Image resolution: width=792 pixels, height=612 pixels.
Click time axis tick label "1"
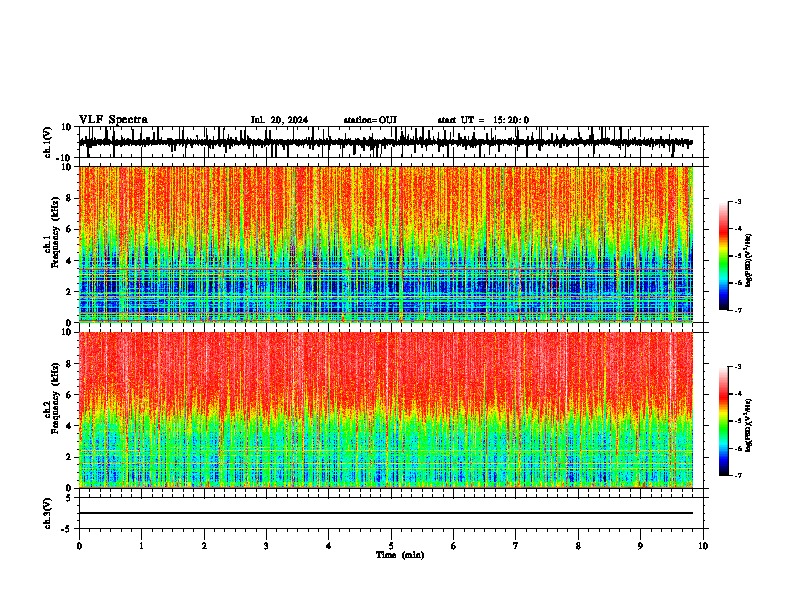(141, 546)
